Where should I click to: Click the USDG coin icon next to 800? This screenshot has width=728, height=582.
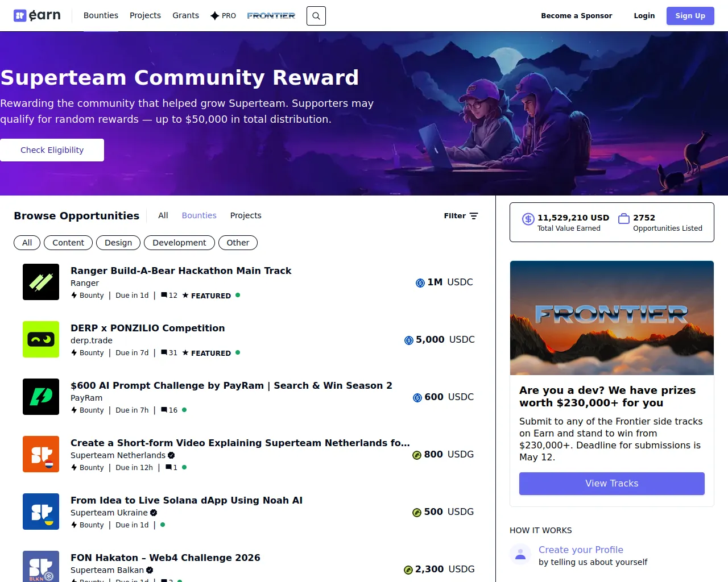417,455
